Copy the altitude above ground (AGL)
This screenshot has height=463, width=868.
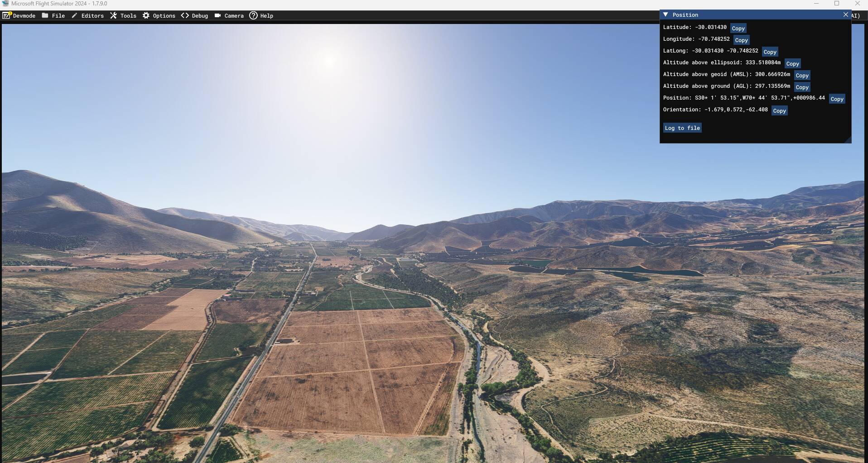(802, 87)
